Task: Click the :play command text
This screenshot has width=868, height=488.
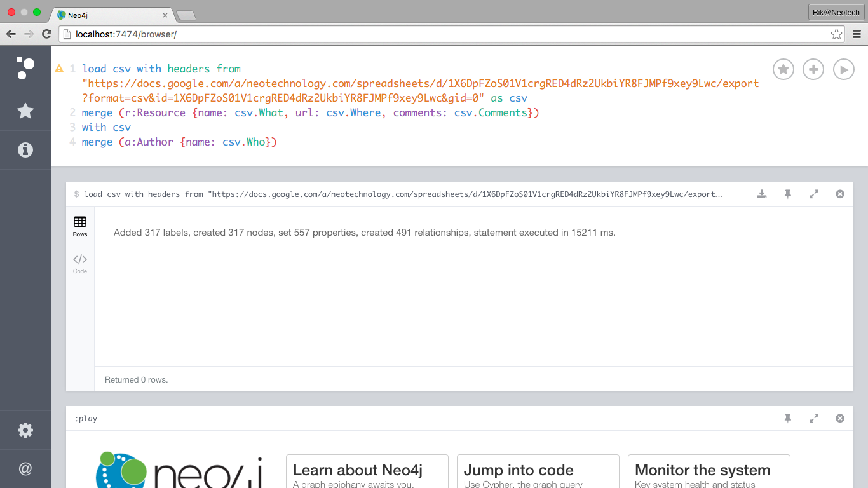Action: (86, 419)
